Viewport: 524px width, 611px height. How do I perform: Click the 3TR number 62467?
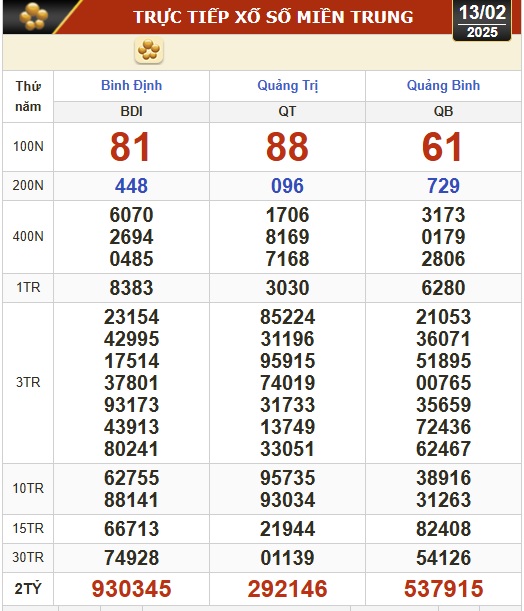(443, 449)
